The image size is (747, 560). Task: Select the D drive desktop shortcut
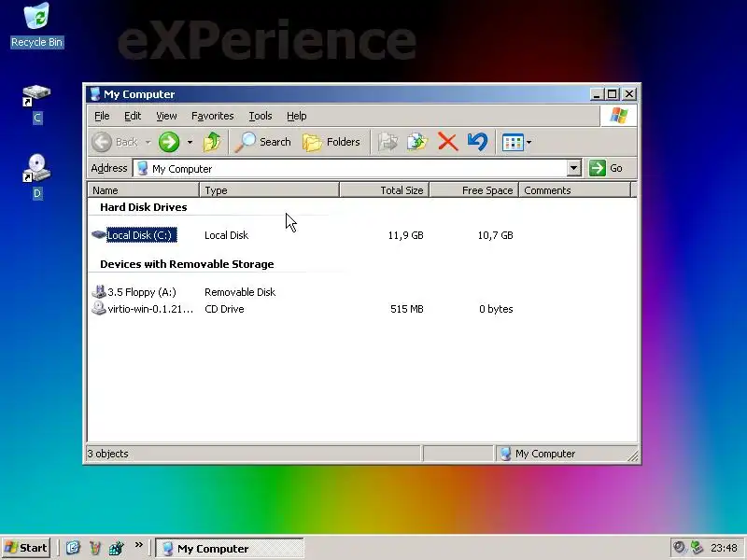(x=36, y=177)
